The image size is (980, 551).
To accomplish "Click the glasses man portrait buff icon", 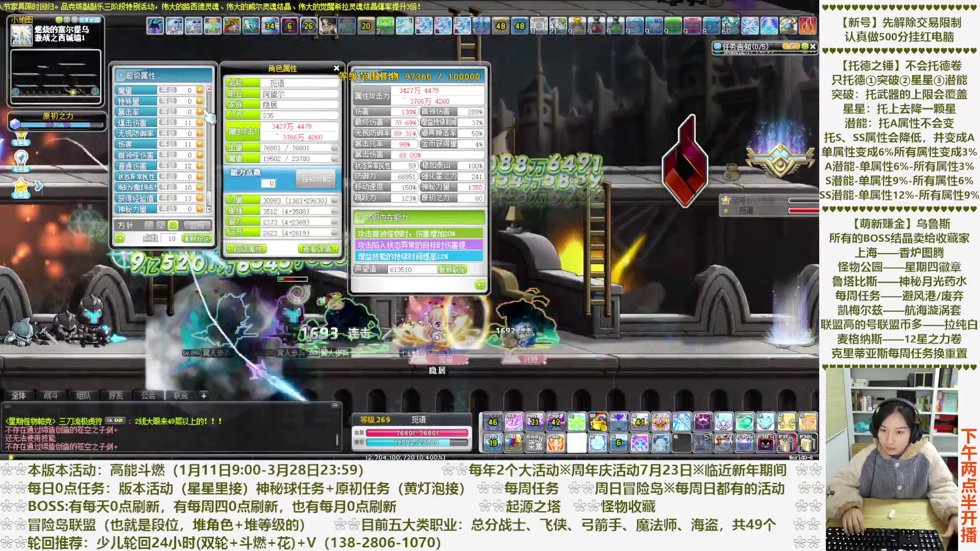I will coord(328,26).
